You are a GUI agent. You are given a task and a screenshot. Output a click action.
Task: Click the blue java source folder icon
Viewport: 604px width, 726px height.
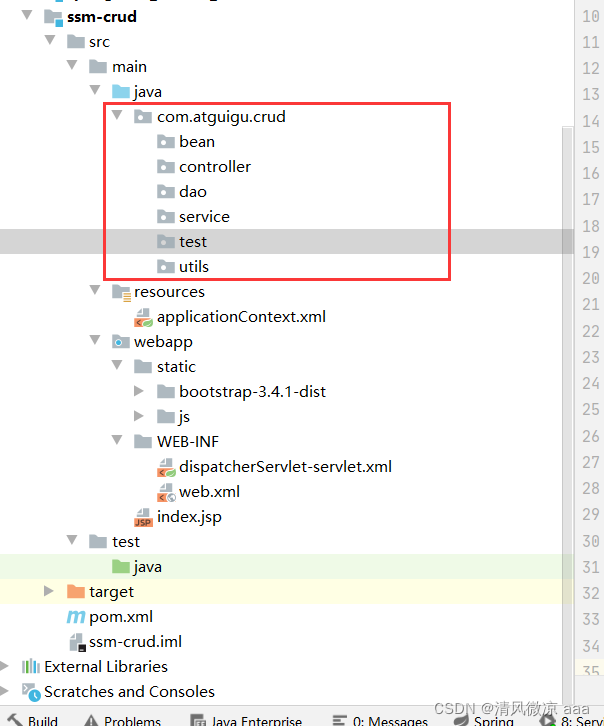pyautogui.click(x=120, y=91)
